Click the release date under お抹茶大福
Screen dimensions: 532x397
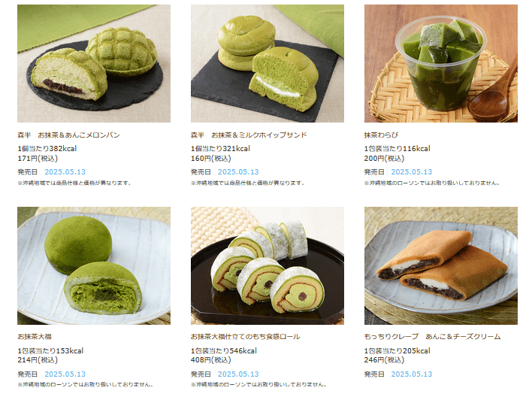click(65, 374)
